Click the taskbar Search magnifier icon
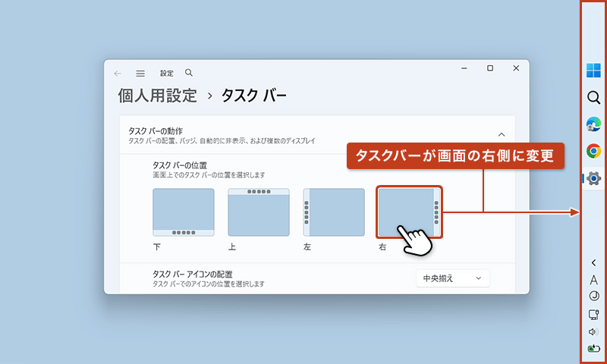607x364 pixels. click(x=593, y=98)
